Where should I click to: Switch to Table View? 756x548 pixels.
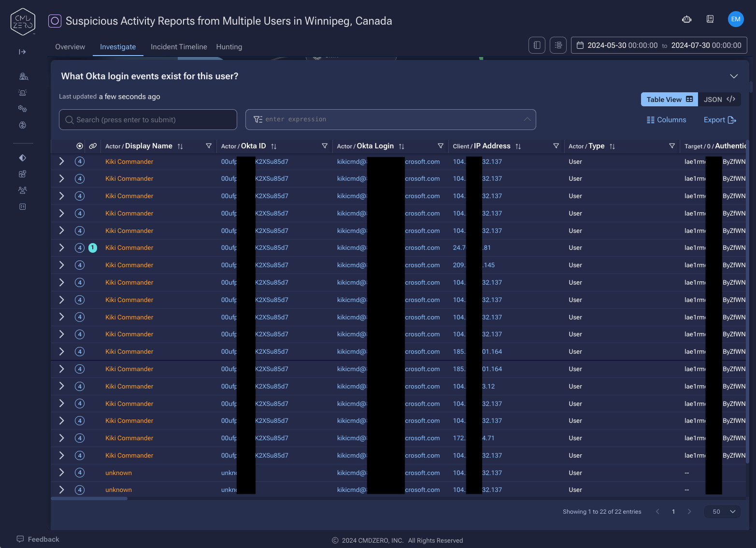click(669, 99)
